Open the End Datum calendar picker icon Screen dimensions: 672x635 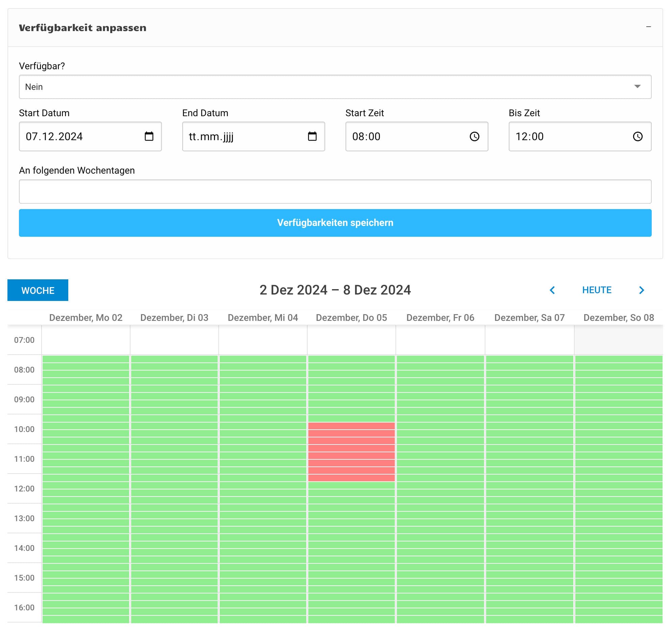click(312, 136)
